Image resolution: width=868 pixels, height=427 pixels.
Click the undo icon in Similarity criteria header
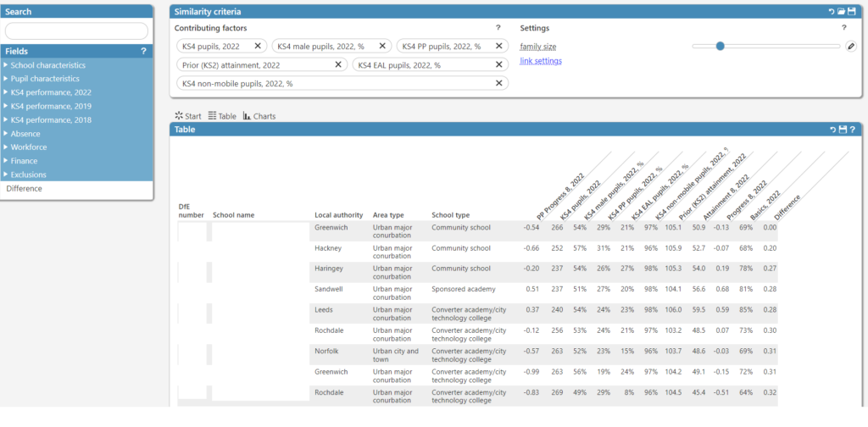tap(832, 12)
